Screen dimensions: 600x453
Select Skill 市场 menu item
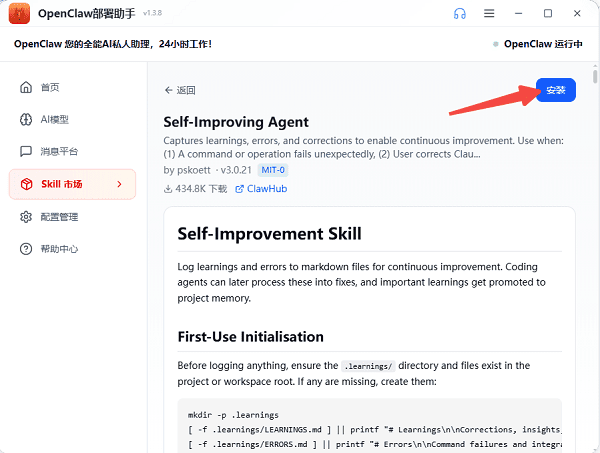click(72, 184)
